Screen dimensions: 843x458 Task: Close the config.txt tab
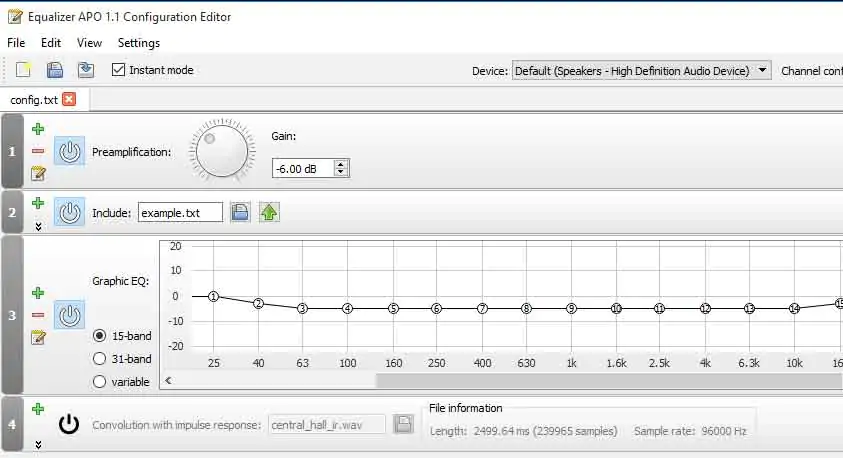click(69, 99)
